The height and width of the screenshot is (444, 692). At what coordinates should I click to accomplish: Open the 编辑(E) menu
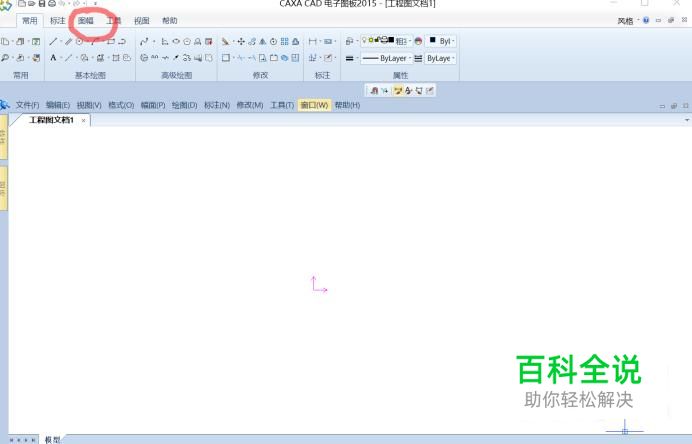coord(58,105)
